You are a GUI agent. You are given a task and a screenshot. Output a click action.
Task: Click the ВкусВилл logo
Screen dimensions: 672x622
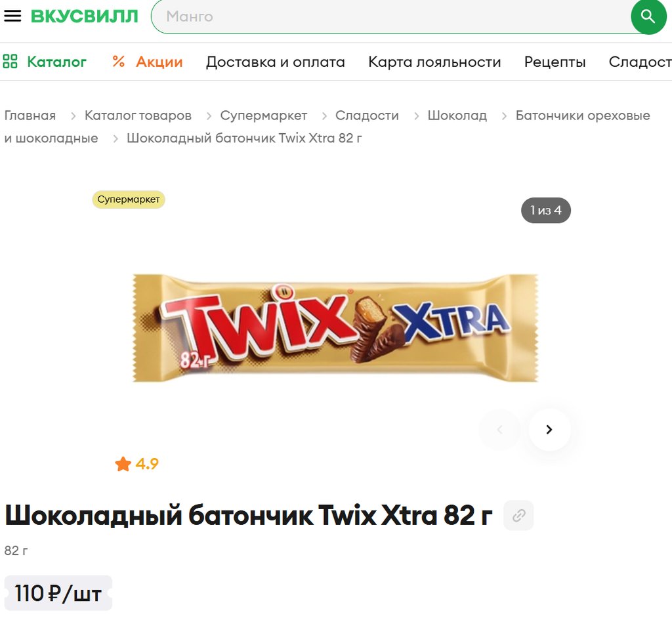(x=85, y=16)
